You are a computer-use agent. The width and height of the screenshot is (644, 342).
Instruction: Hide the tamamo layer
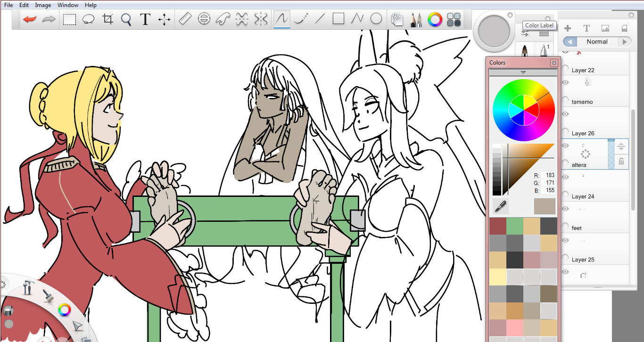(565, 82)
